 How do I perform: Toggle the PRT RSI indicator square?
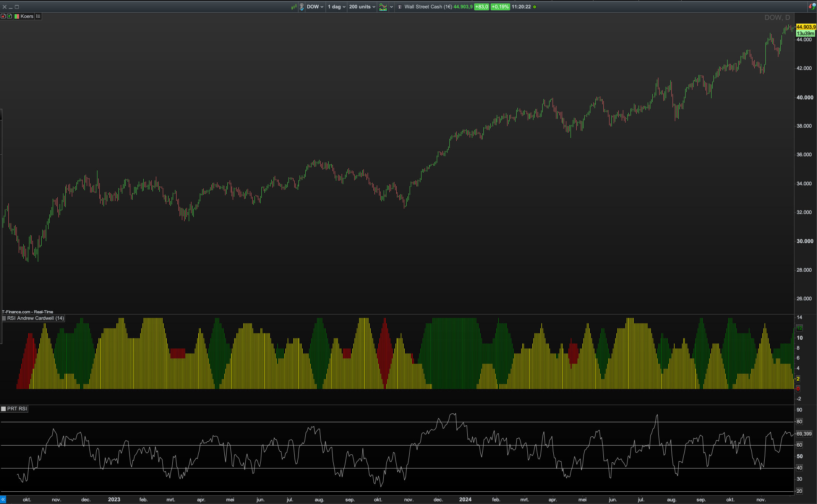point(3,409)
